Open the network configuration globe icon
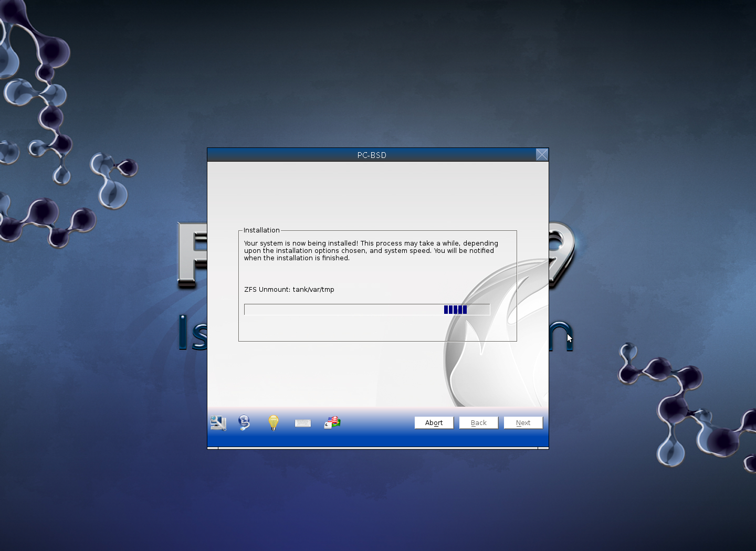 (x=244, y=422)
